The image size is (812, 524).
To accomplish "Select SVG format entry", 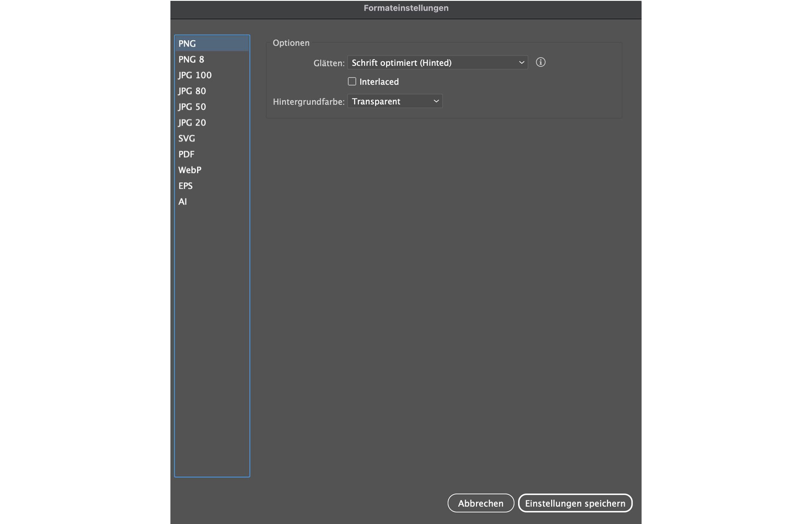I will click(187, 139).
